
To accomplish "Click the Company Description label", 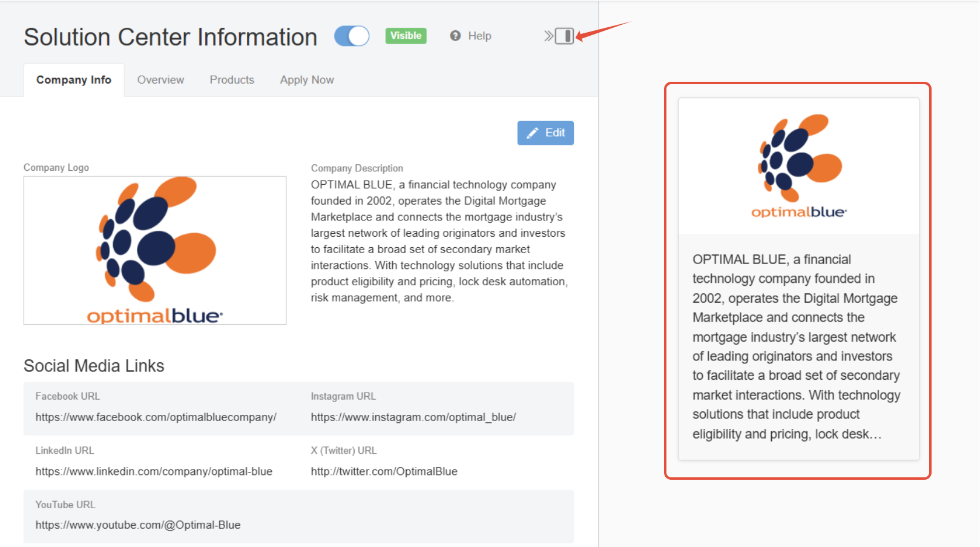I will [x=357, y=168].
